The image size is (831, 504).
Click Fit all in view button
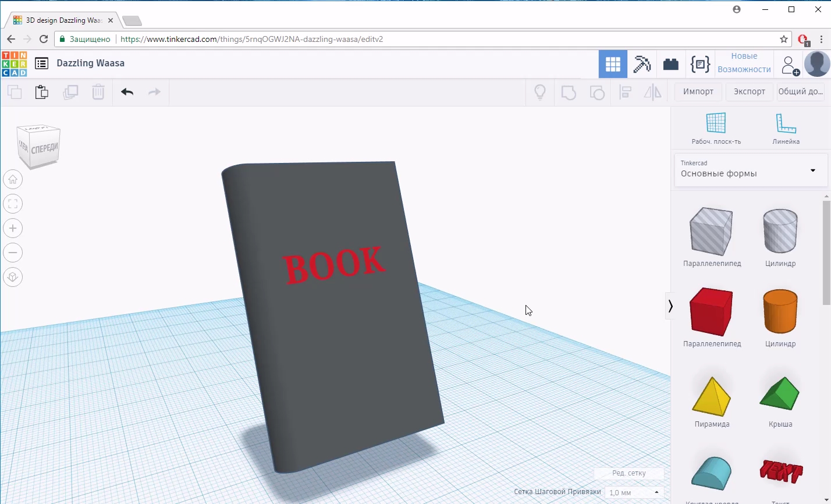coord(13,204)
